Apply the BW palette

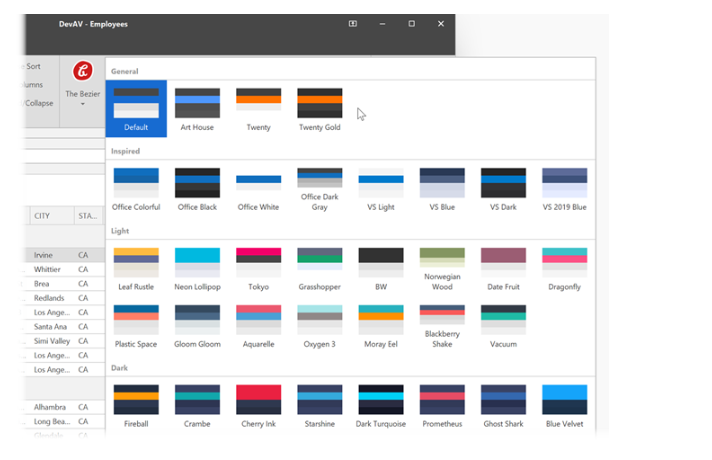(x=381, y=269)
